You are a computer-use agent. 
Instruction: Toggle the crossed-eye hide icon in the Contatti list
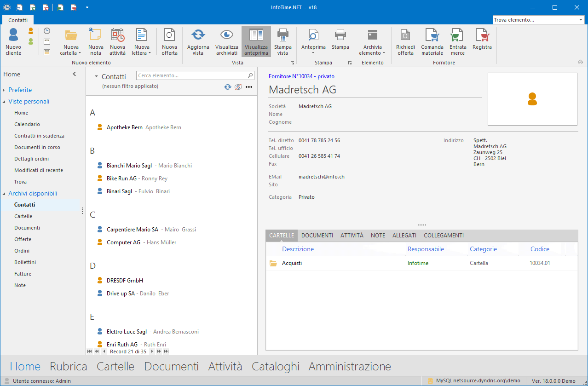(238, 86)
